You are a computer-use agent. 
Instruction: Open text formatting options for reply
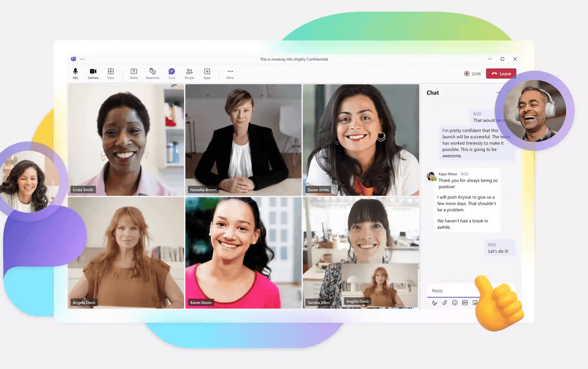pyautogui.click(x=434, y=302)
